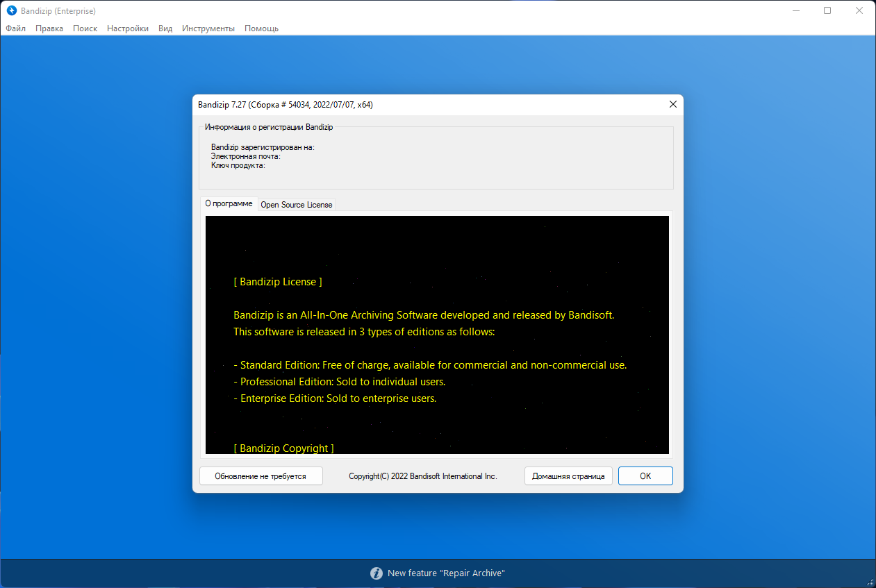Open the Инструменты menu

(x=208, y=28)
